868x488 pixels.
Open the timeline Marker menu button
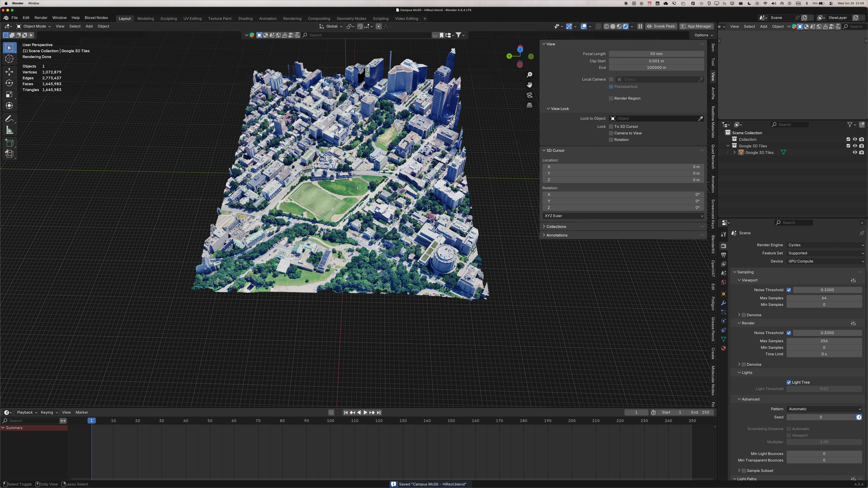82,413
